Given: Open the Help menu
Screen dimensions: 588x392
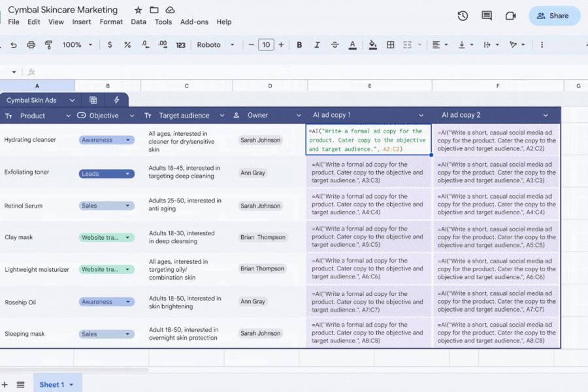Looking at the screenshot, I should click(224, 22).
